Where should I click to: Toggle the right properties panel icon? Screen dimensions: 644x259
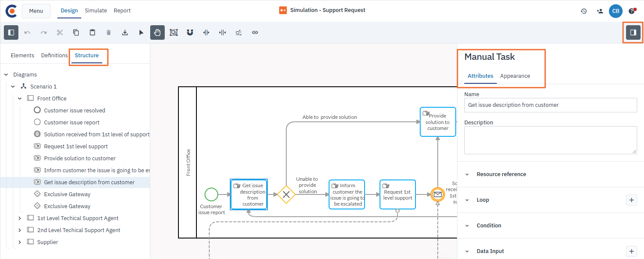633,32
